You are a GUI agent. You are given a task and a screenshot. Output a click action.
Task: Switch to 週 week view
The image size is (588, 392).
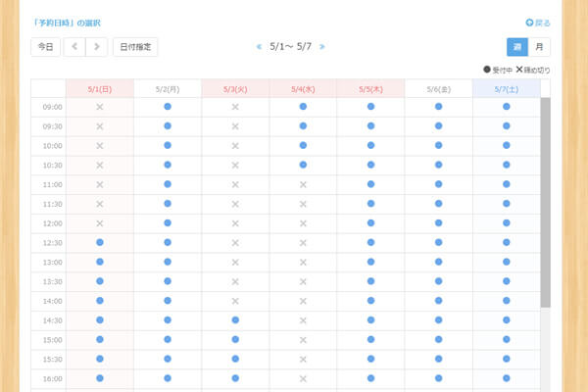[516, 46]
